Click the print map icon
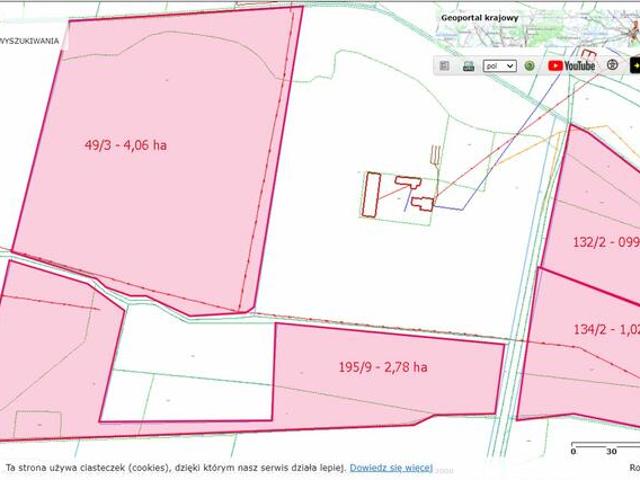The width and height of the screenshot is (640, 480). [x=469, y=66]
